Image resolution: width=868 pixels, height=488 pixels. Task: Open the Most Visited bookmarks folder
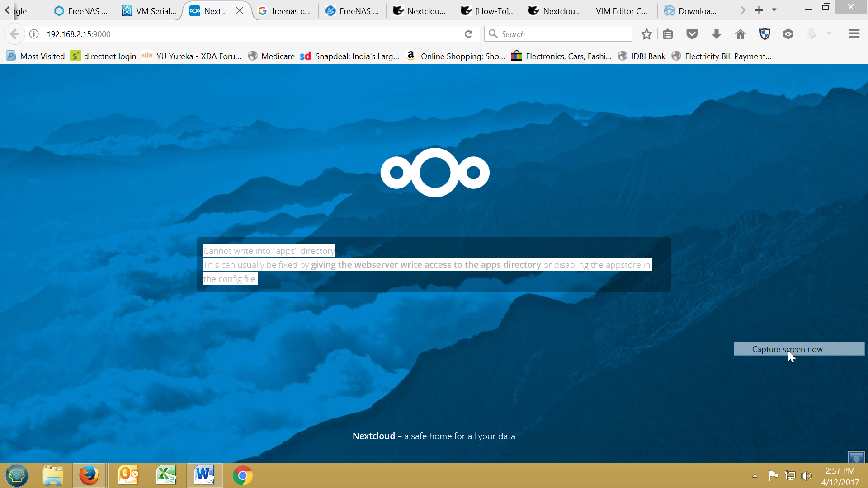click(x=36, y=56)
